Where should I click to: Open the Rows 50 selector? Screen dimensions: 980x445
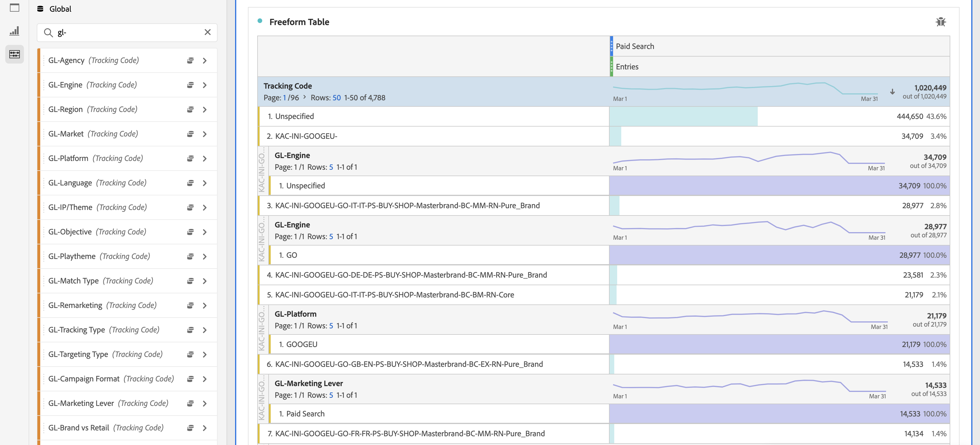tap(336, 98)
